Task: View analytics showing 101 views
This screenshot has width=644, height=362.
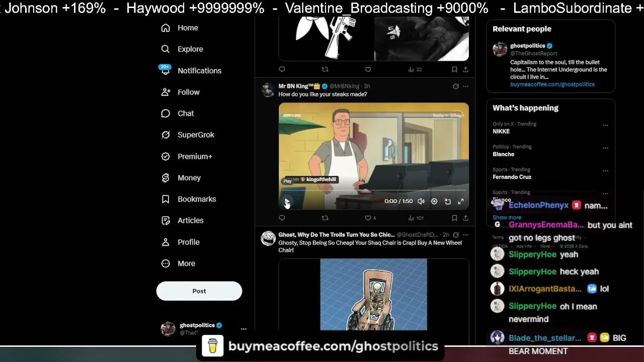Action: click(416, 218)
